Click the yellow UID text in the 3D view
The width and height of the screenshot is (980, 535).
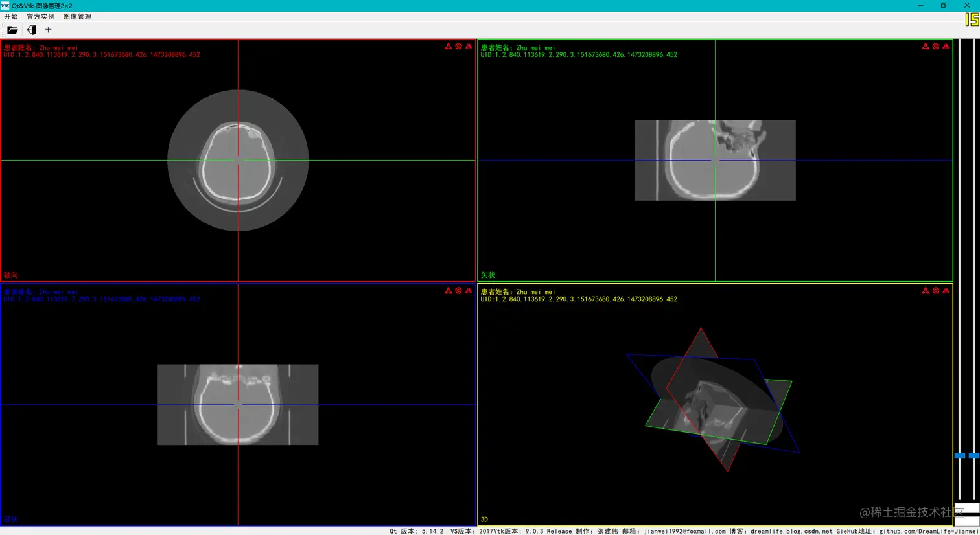click(579, 299)
